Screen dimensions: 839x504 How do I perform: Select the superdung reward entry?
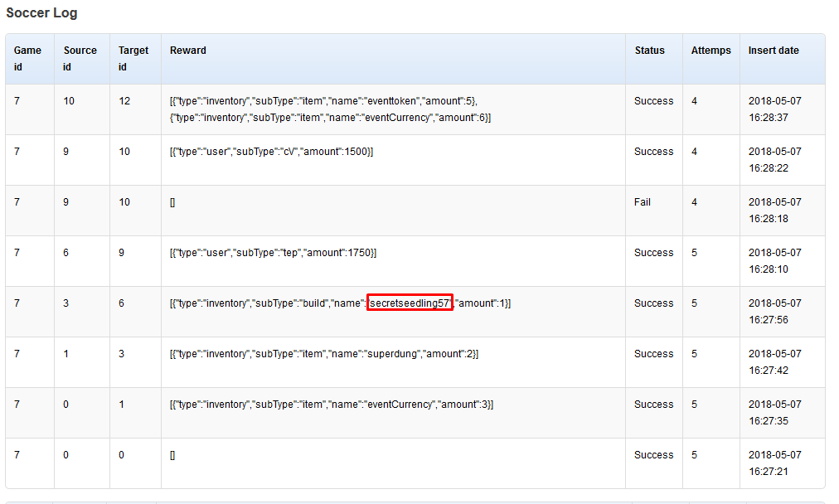click(323, 354)
